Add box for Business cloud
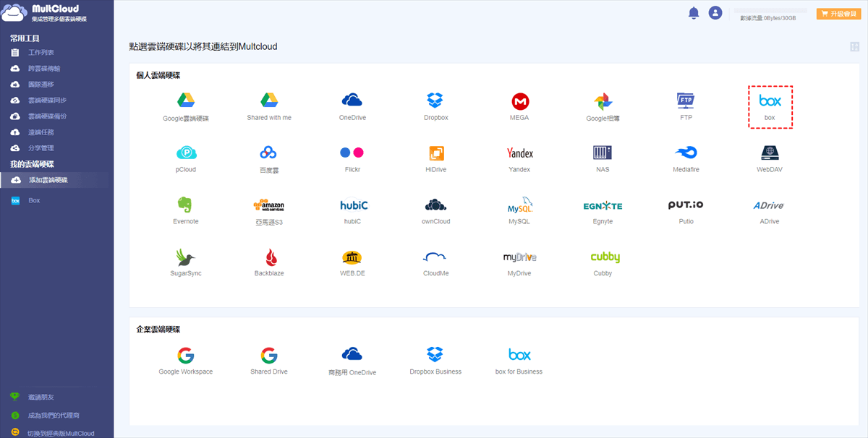 click(519, 355)
